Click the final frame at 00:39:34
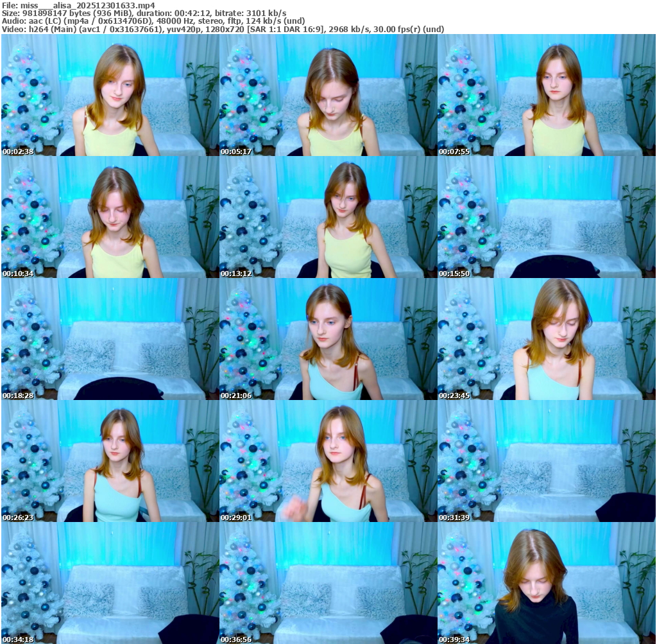 click(546, 583)
